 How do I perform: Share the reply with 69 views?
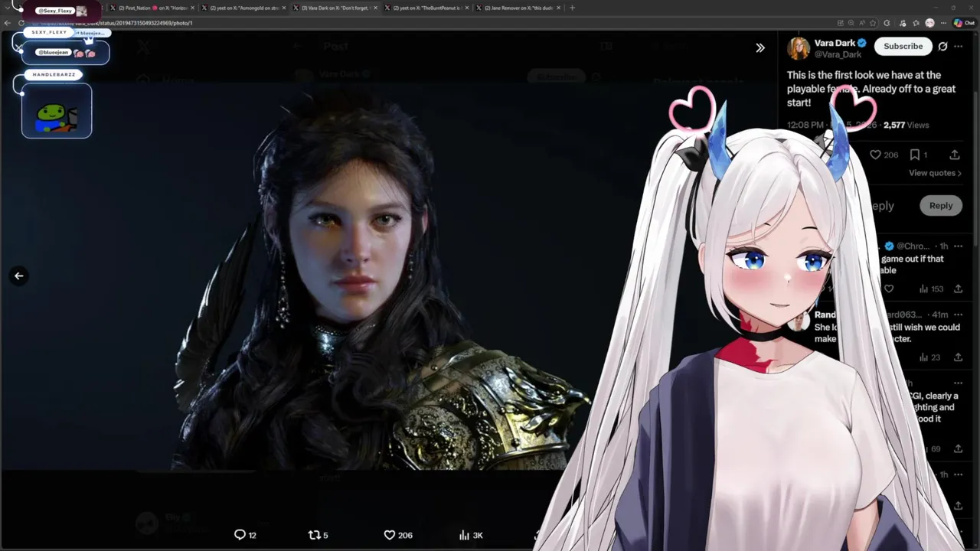958,449
